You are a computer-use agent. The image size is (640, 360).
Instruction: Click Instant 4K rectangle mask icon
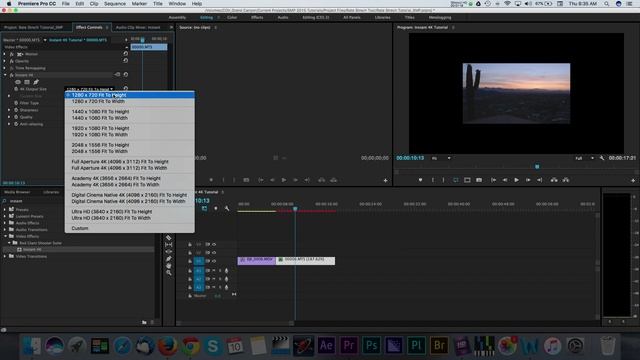coord(27,82)
